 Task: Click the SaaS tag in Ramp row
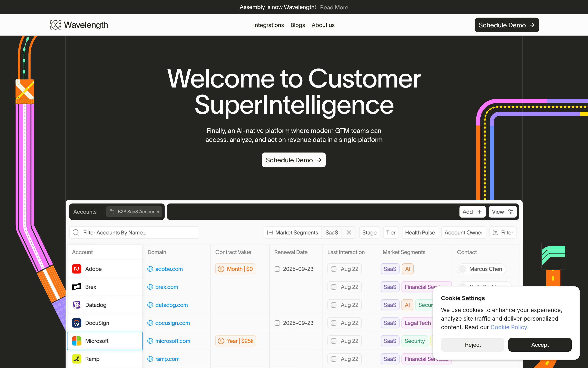390,359
